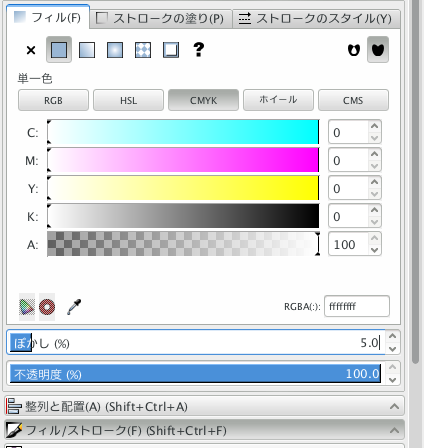Decrease the C value with down arrow
Screen dimensions: 424x448
tap(375, 138)
